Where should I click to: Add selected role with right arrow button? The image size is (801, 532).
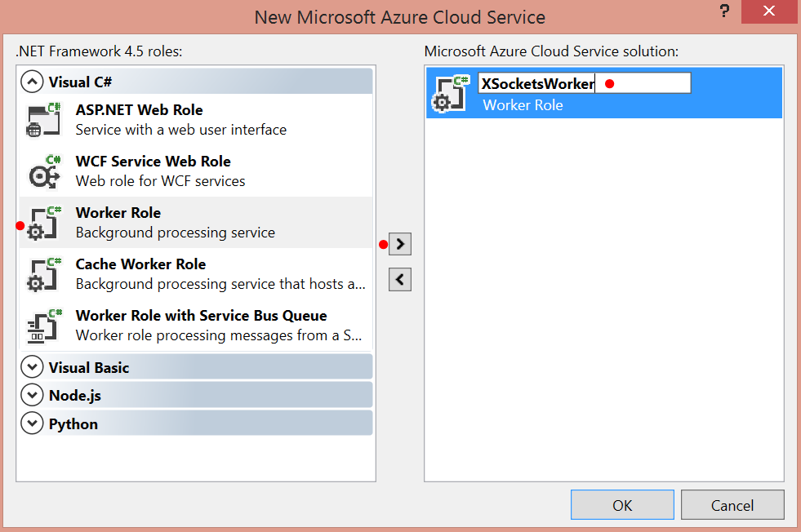click(x=400, y=244)
